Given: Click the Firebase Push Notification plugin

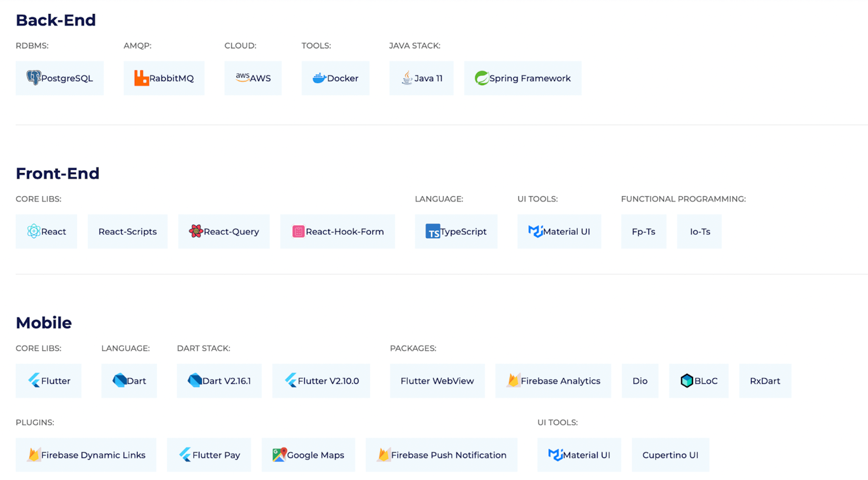Looking at the screenshot, I should 441,455.
